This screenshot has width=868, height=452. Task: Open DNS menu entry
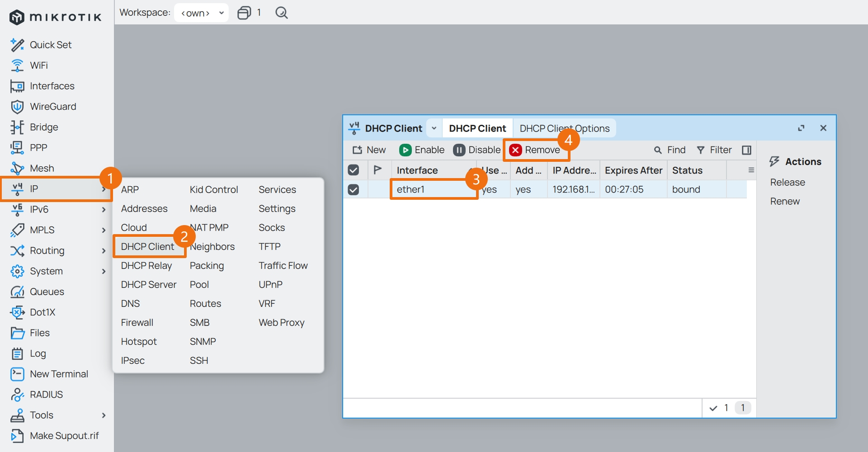point(130,304)
